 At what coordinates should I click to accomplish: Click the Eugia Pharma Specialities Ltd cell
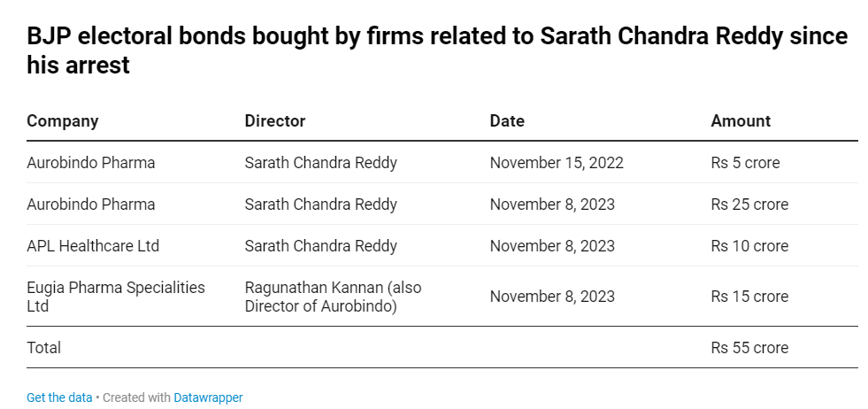[x=116, y=297]
